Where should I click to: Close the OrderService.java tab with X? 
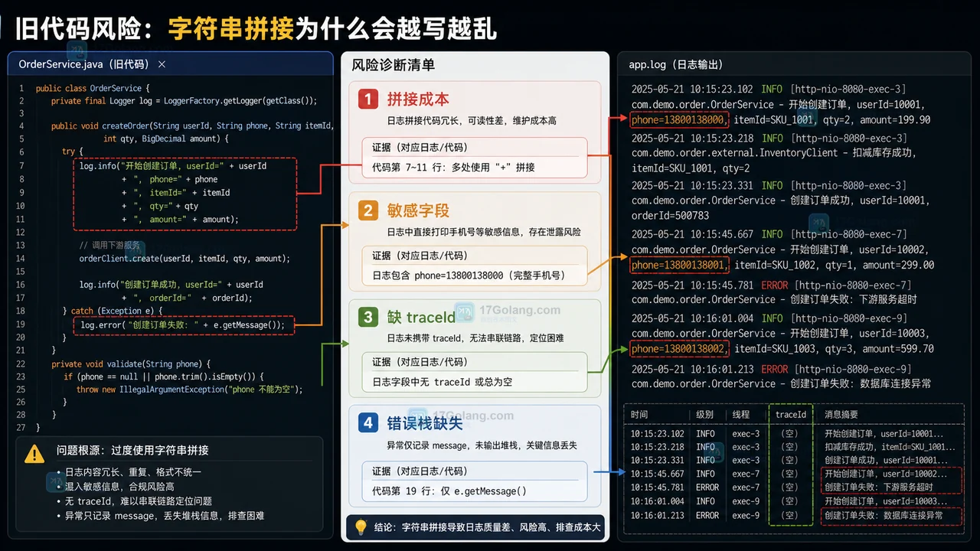tap(162, 65)
